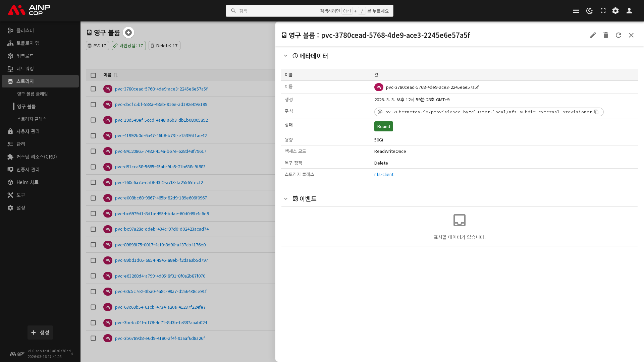Open the nfs-client storage class link
644x362 pixels.
pos(384,174)
